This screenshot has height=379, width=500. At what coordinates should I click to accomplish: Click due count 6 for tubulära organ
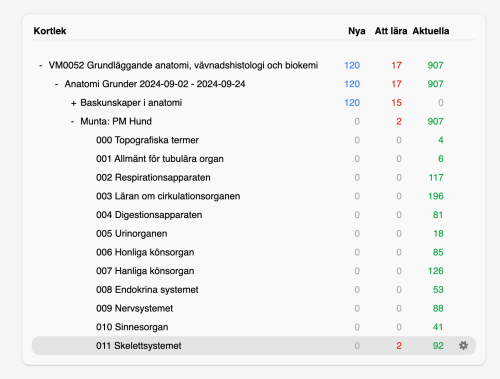(441, 159)
